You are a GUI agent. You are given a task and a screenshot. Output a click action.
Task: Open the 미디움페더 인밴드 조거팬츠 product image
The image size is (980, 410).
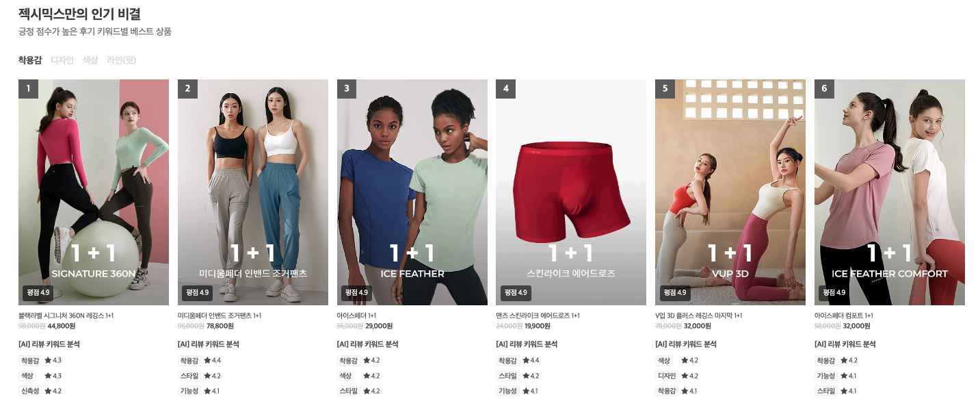[253, 192]
